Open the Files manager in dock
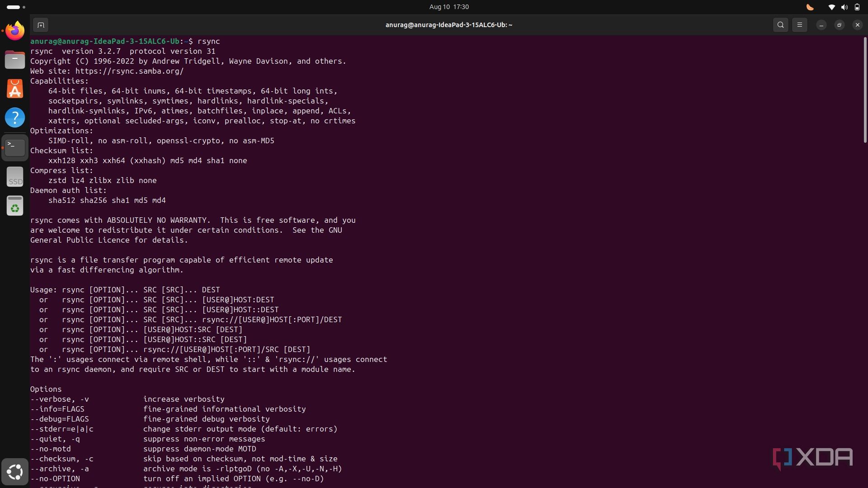 pos(15,60)
